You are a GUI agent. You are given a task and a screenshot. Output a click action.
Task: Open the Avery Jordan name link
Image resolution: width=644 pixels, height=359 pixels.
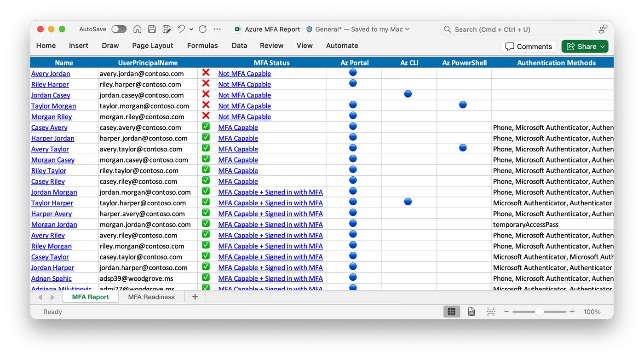pyautogui.click(x=51, y=74)
